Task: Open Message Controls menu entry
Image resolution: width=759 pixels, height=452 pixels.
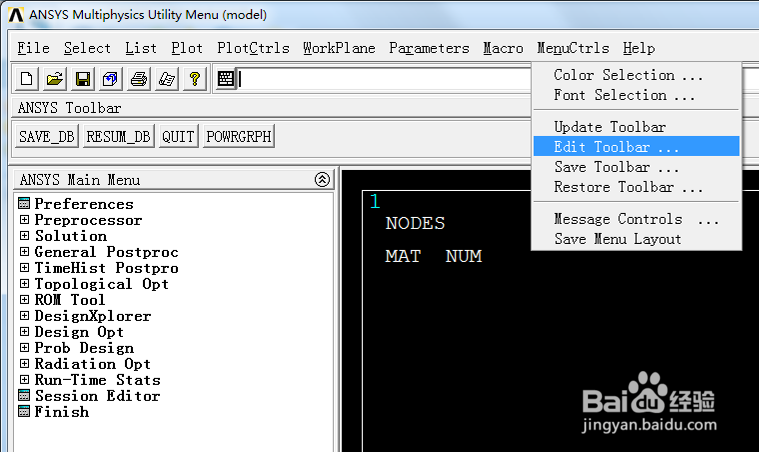Action: coord(637,219)
